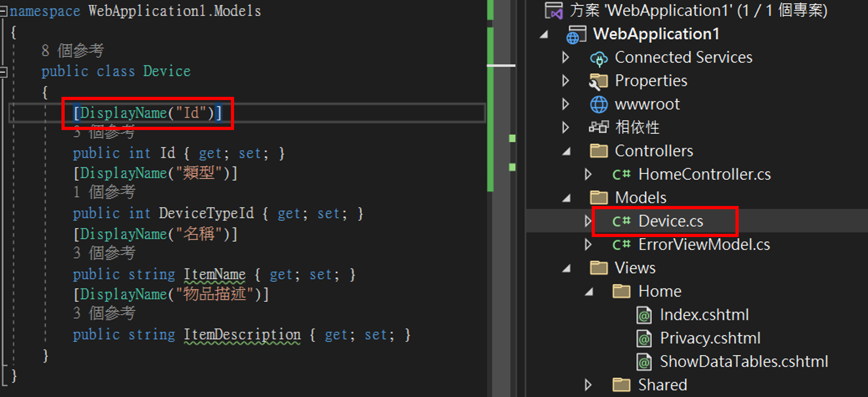Image resolution: width=868 pixels, height=397 pixels.
Task: Select ErrorViewModel.cs in Models folder
Action: tap(704, 245)
